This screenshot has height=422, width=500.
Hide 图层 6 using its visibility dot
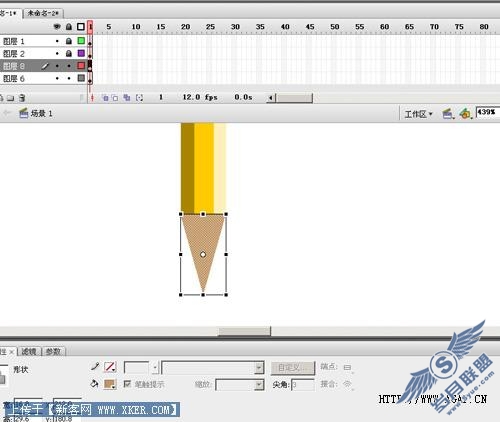click(x=57, y=79)
